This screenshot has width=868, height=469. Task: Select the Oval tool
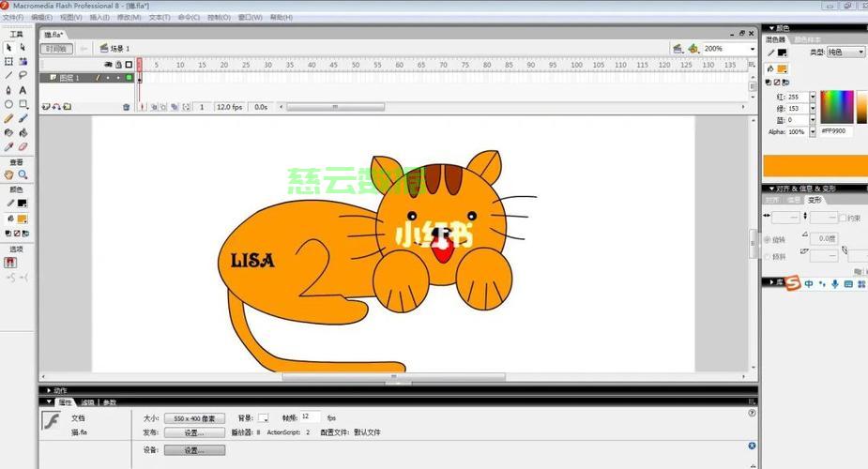8,104
